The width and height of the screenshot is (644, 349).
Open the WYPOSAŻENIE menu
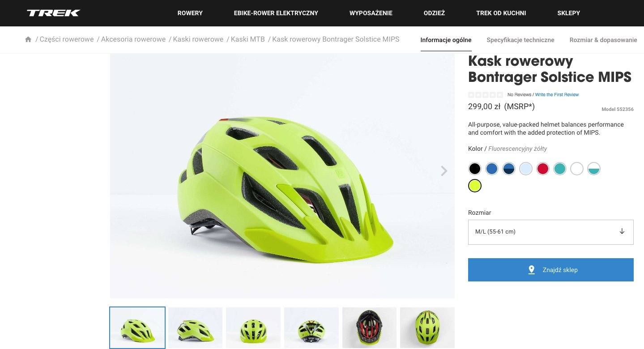(371, 13)
